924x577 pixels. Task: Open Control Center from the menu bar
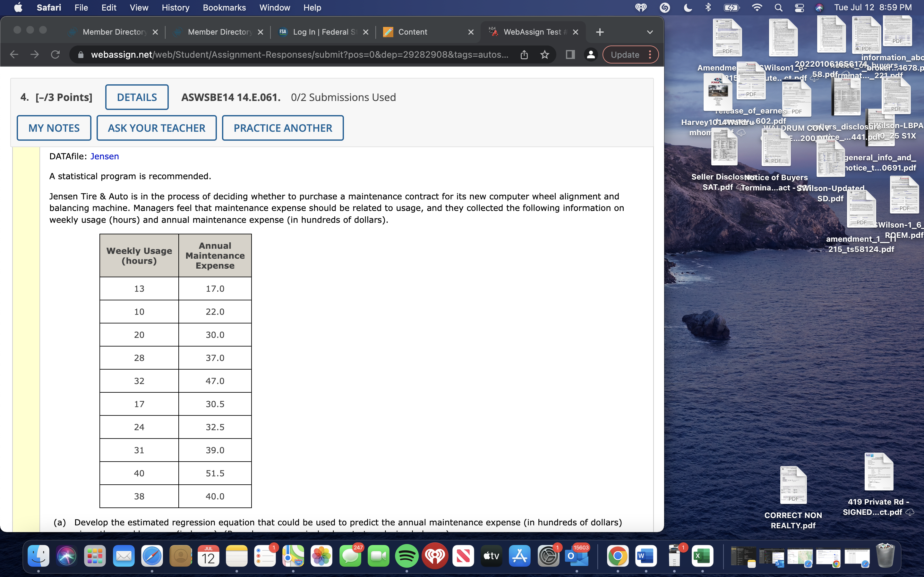800,7
